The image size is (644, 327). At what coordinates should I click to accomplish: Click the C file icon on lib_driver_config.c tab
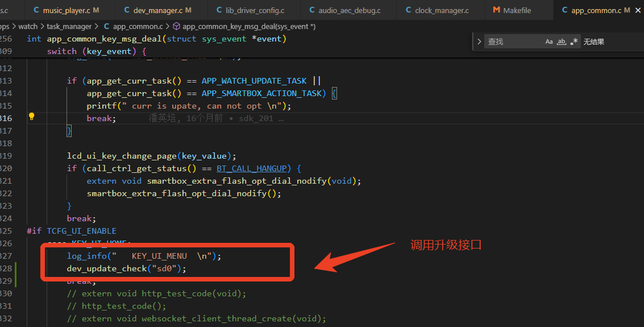219,10
